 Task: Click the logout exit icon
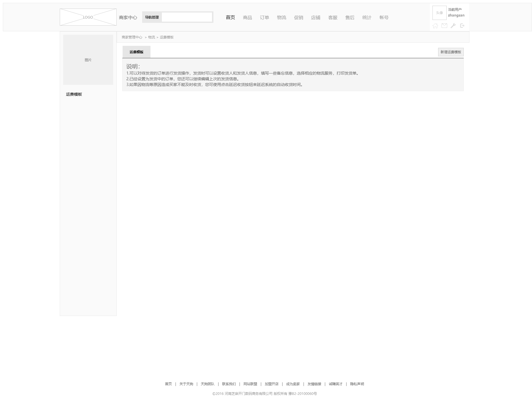click(462, 26)
